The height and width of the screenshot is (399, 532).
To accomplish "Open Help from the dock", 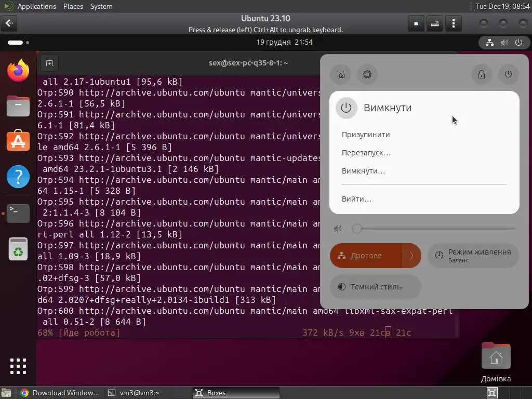I will click(18, 177).
